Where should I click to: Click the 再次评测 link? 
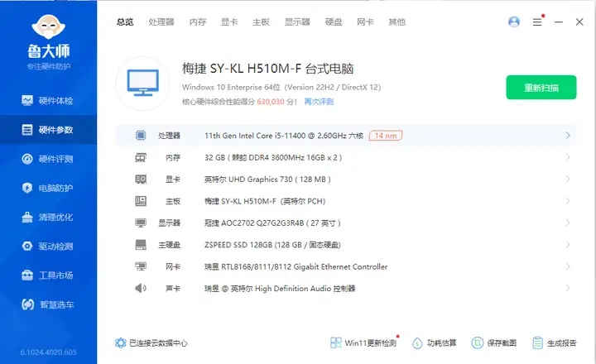point(319,102)
